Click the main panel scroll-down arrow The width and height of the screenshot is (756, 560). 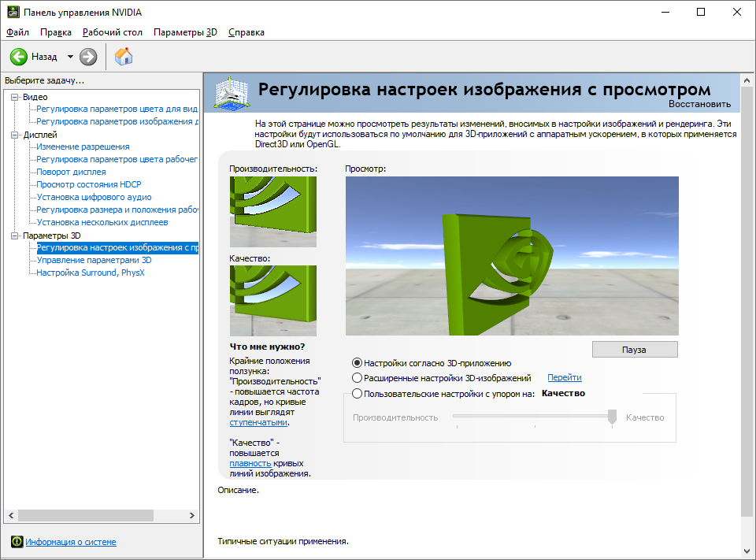[x=747, y=551]
